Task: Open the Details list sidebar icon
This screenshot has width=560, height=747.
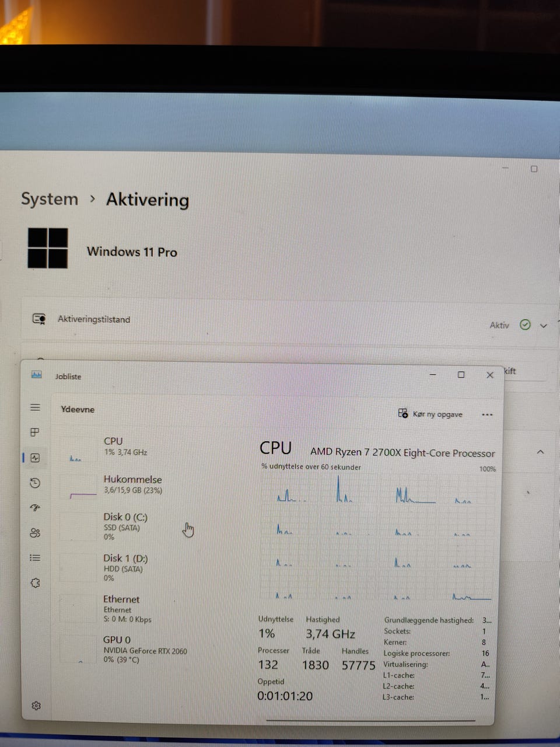Action: pos(35,558)
